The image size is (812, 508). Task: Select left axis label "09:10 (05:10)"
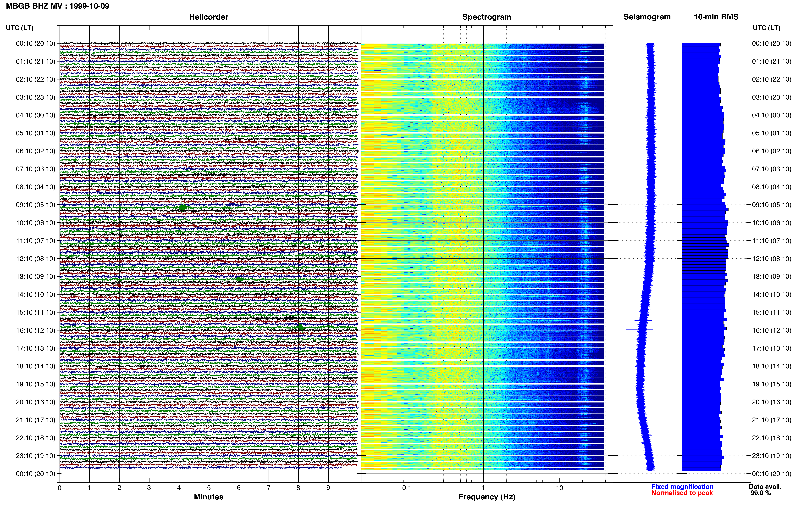point(36,205)
